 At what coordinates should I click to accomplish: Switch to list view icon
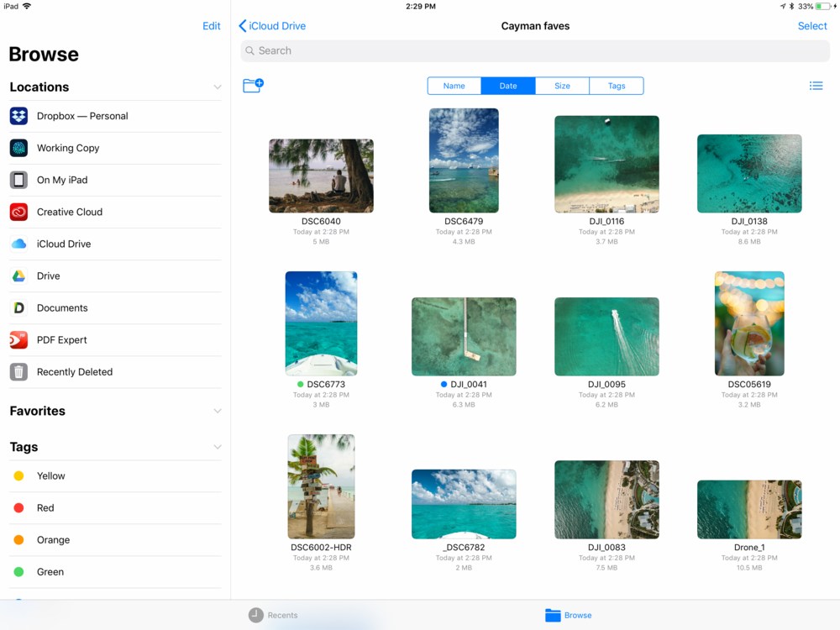point(816,86)
